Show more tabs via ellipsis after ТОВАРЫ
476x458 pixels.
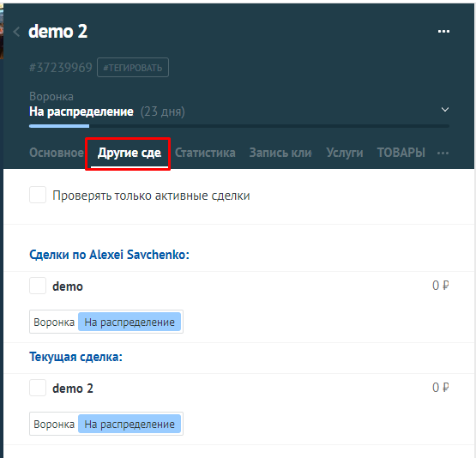[443, 153]
